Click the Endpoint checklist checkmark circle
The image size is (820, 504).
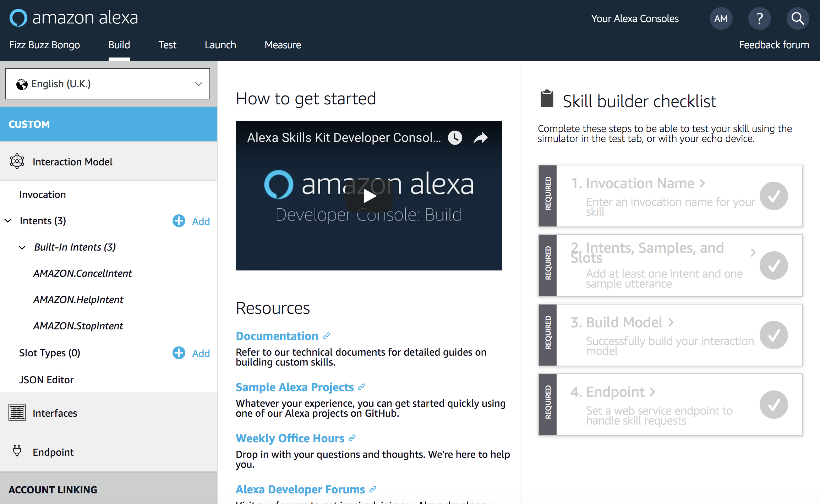(x=774, y=405)
